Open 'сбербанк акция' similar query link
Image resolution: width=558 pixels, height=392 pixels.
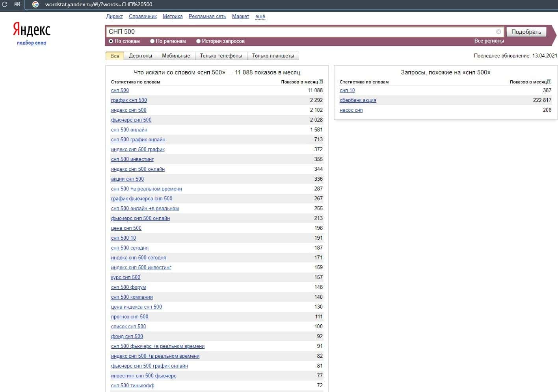(x=358, y=100)
